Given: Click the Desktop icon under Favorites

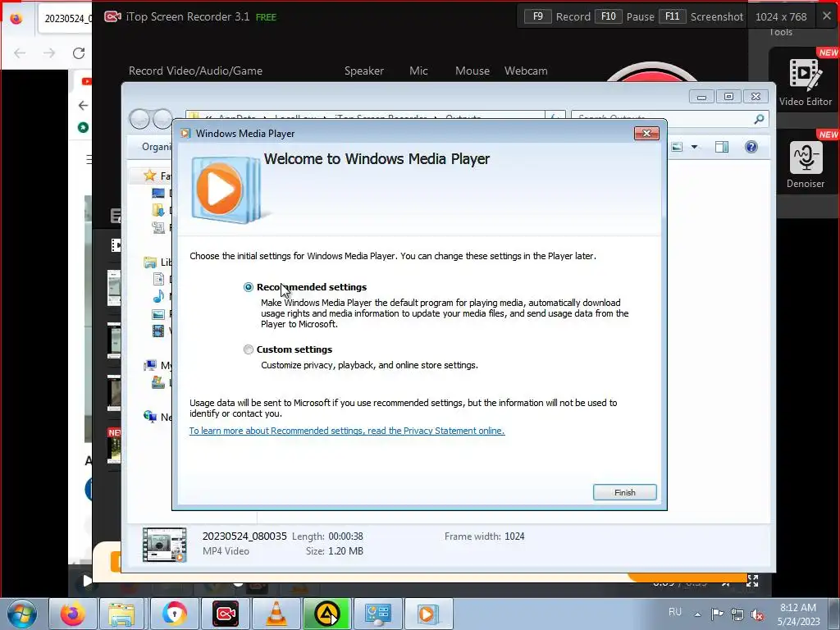Looking at the screenshot, I should coord(158,193).
